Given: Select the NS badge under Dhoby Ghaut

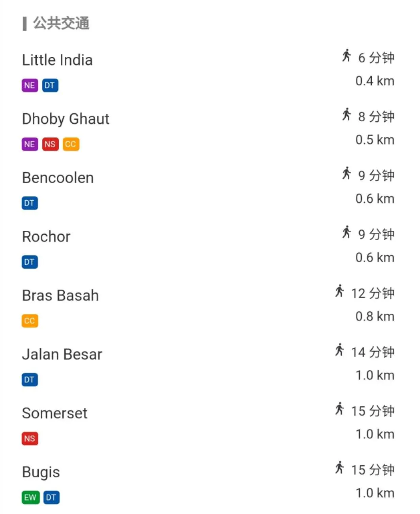Looking at the screenshot, I should [50, 144].
